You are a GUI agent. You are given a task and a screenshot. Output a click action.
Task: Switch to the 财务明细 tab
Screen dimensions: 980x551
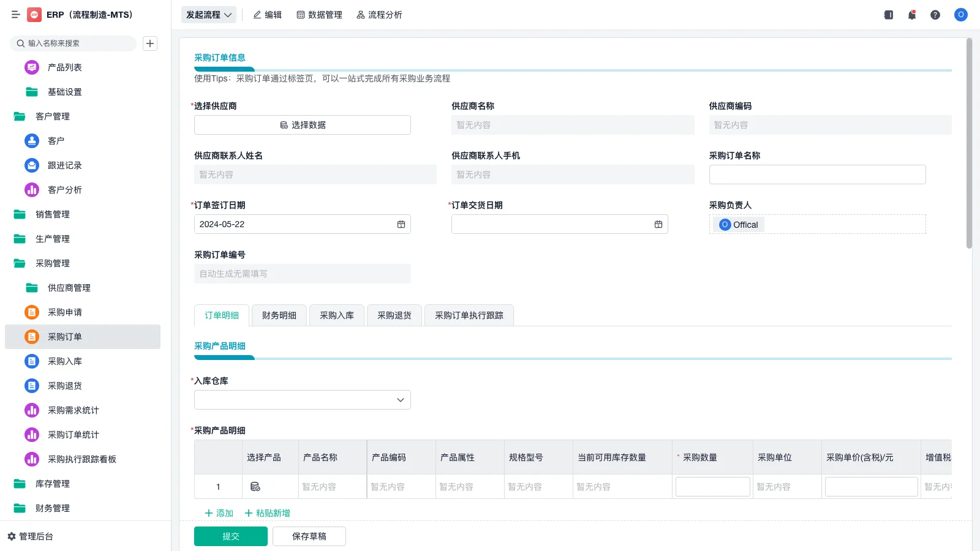[279, 315]
